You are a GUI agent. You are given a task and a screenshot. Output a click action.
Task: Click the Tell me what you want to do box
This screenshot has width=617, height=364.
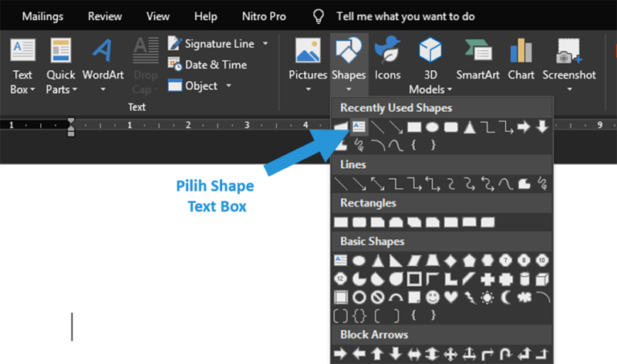tap(406, 16)
